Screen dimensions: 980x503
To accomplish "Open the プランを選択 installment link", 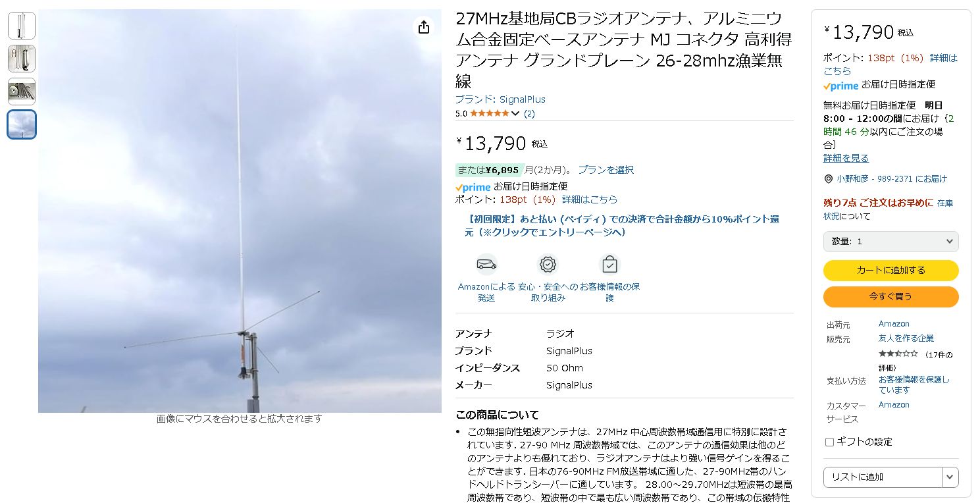I will [x=606, y=170].
